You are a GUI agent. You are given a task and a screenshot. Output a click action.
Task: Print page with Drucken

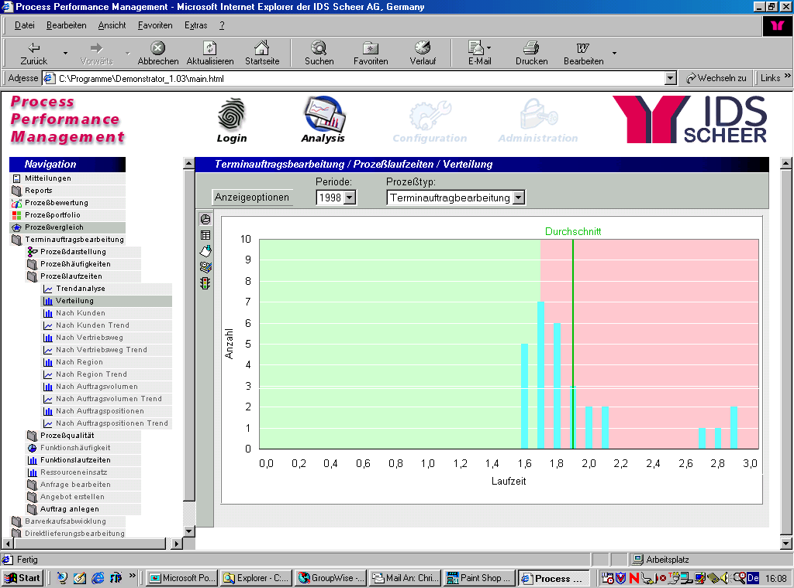(532, 53)
